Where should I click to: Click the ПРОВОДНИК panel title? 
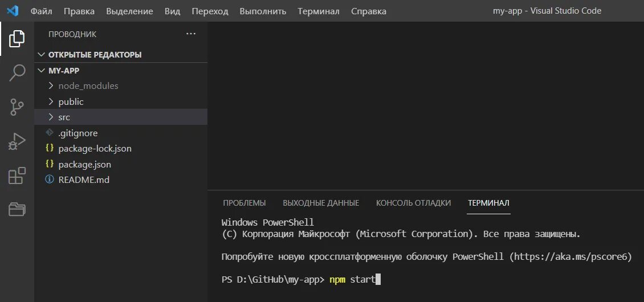(x=72, y=35)
